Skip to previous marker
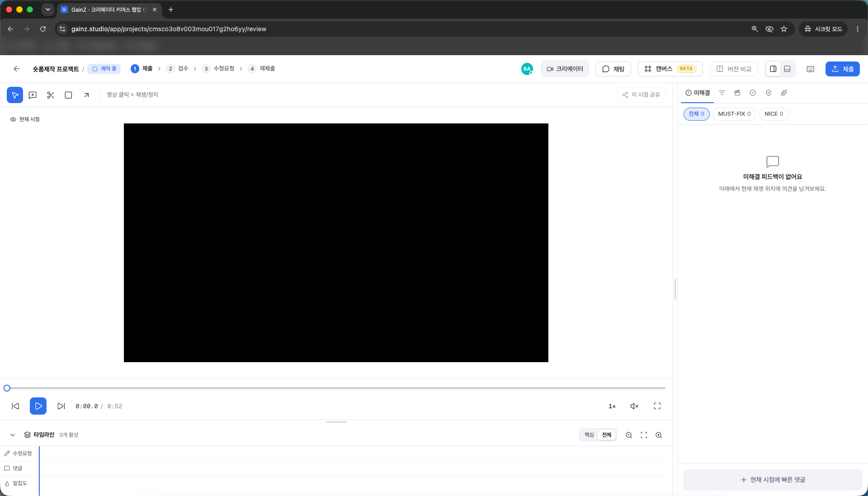 point(15,406)
